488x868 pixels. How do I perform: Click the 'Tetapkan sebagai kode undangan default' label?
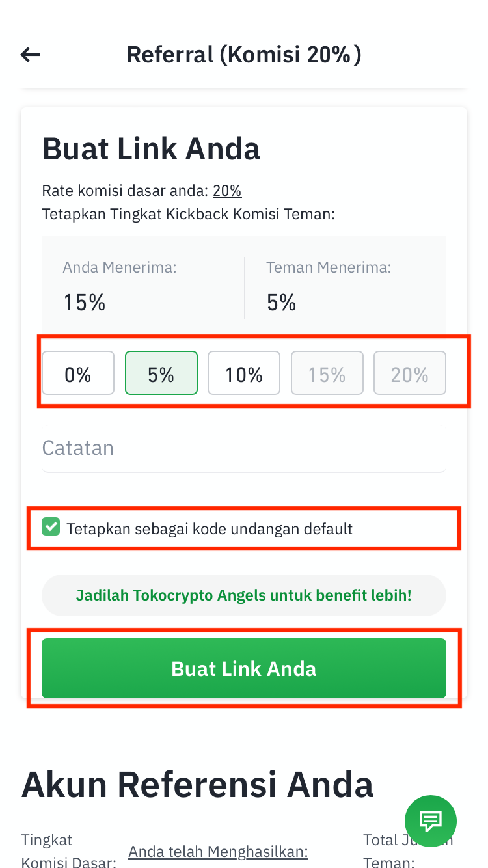[x=210, y=528]
